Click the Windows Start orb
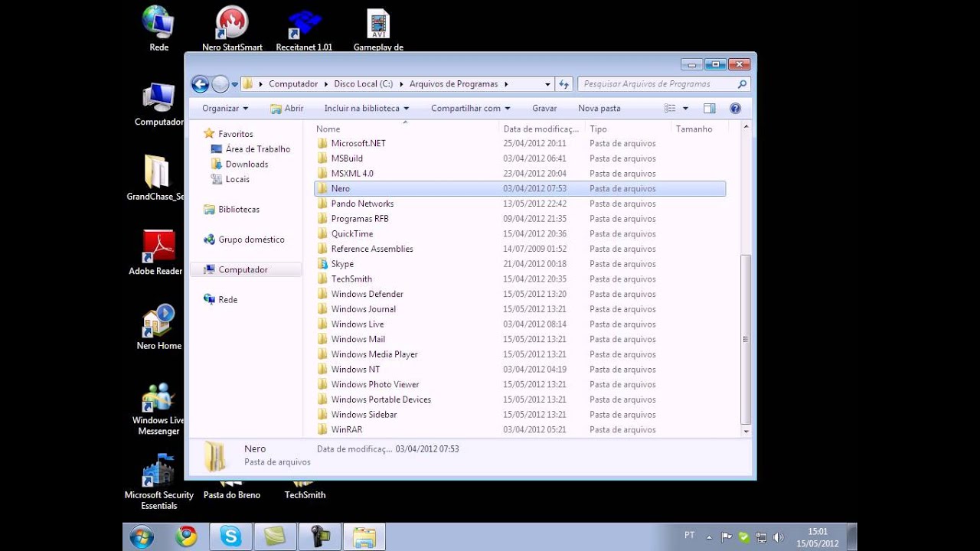The image size is (980, 551). [x=142, y=537]
